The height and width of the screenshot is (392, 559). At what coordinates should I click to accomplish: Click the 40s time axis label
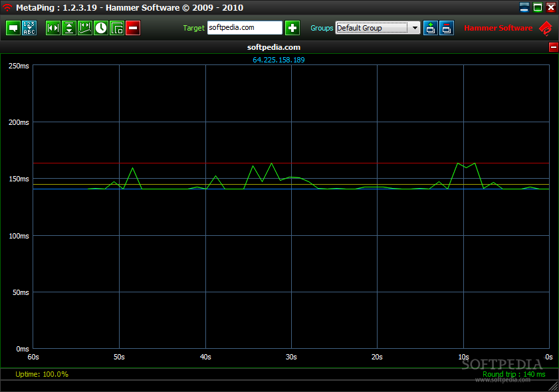[205, 357]
